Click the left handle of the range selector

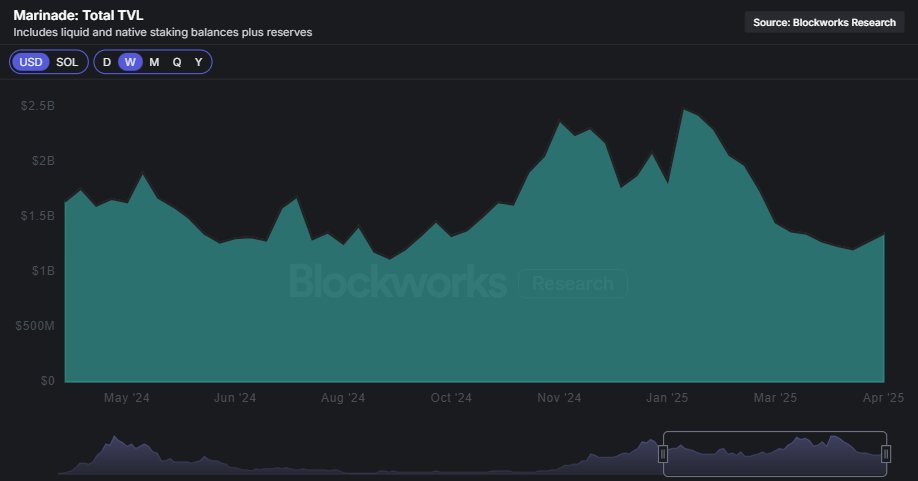point(663,454)
